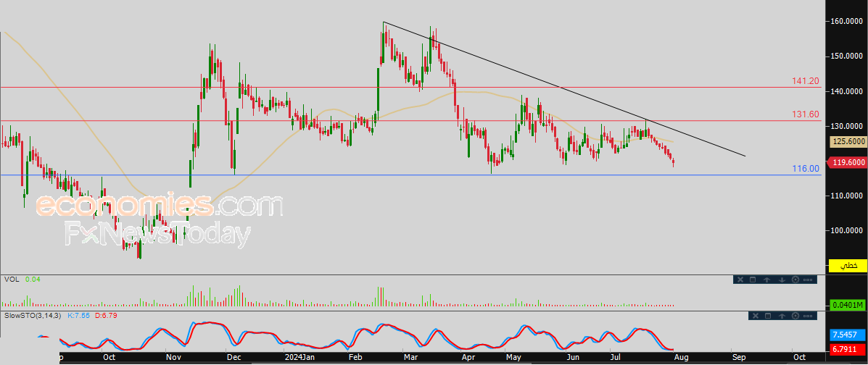The height and width of the screenshot is (365, 868).
Task: Open more options for VOL panel
Action: (808, 280)
